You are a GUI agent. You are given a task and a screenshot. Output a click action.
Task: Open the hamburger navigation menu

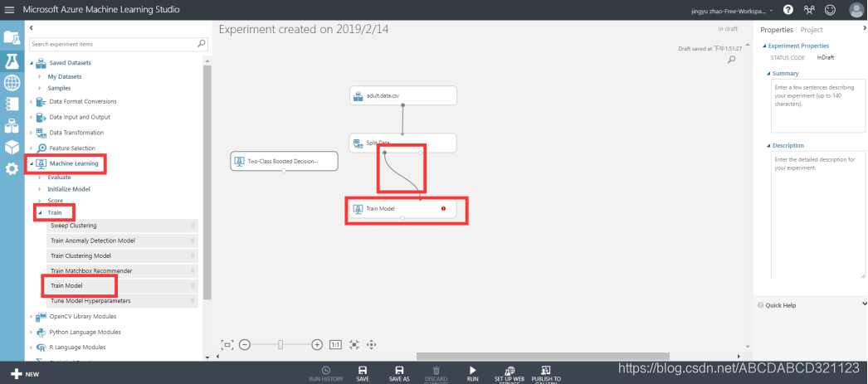(9, 10)
